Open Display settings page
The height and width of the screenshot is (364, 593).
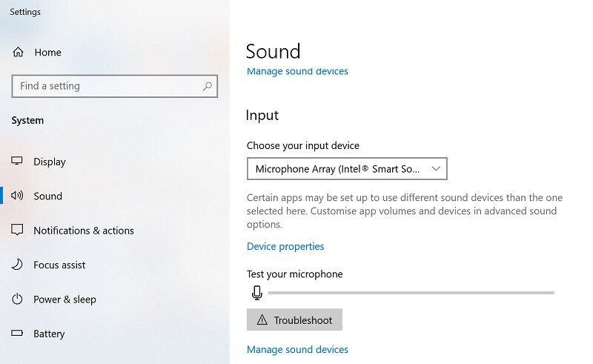coord(50,162)
